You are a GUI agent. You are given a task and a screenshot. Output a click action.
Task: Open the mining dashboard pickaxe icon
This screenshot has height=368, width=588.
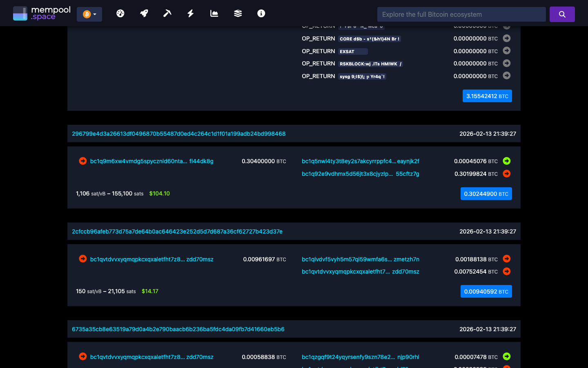[x=167, y=13]
